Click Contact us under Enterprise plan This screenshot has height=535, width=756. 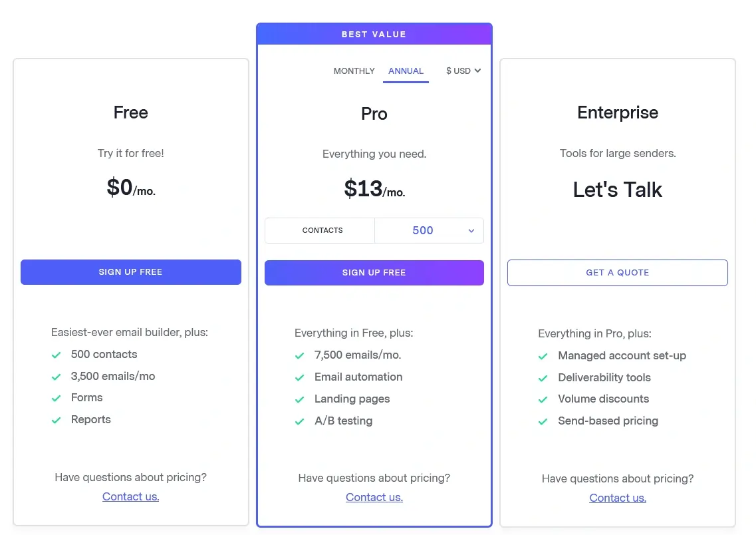coord(617,497)
